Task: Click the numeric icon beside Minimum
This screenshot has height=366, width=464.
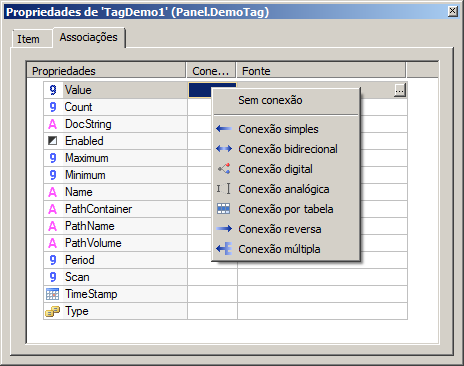Action: 53,175
